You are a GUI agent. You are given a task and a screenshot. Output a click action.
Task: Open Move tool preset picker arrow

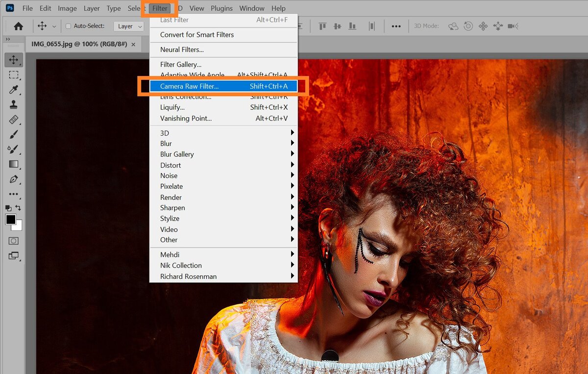54,26
